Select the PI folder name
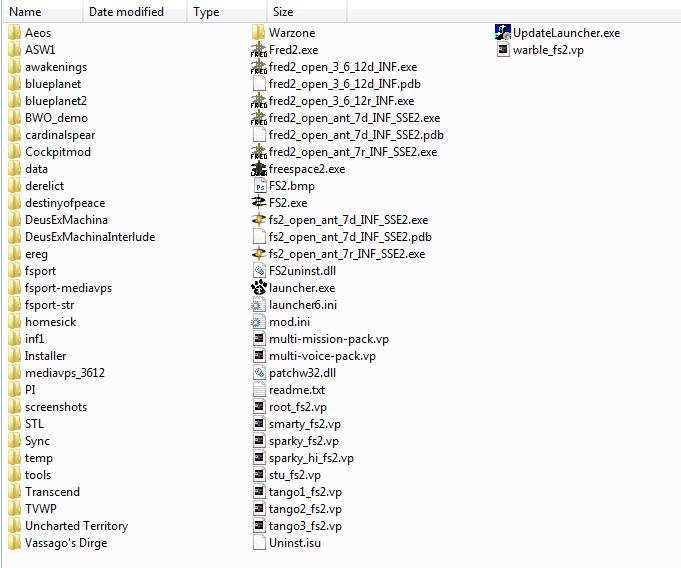 coord(30,390)
